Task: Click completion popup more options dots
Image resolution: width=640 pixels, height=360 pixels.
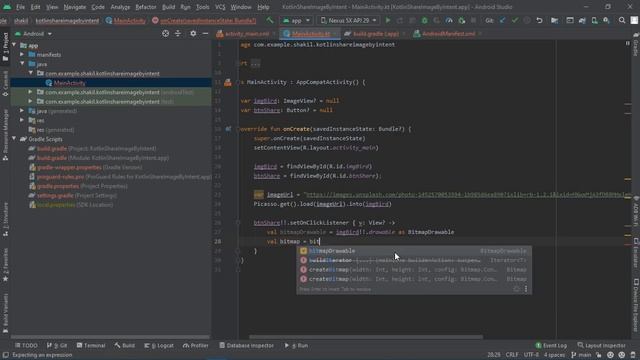Action: pos(526,289)
